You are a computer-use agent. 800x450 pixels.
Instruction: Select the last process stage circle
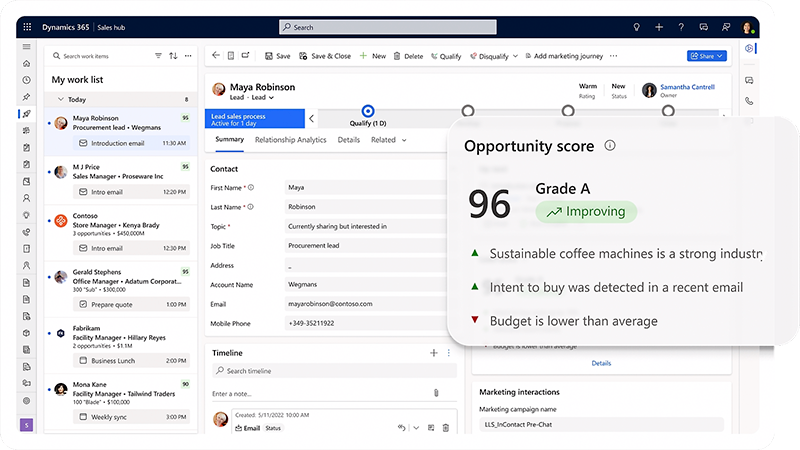tap(668, 111)
